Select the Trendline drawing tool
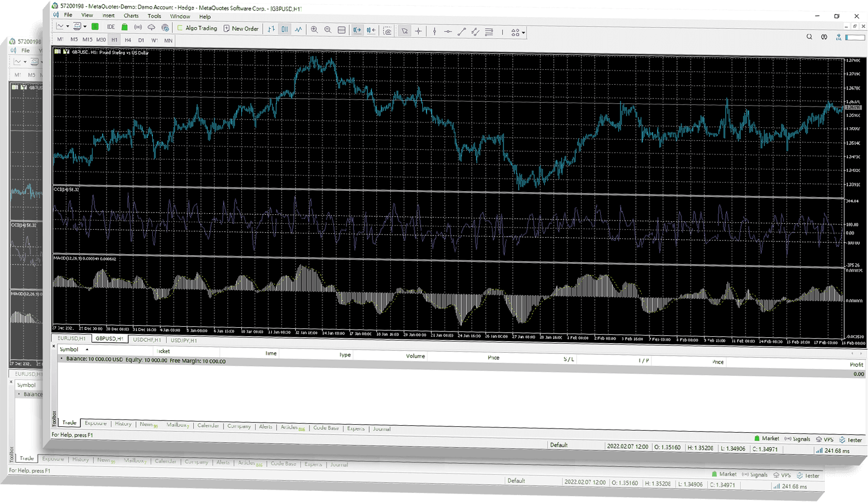 coord(462,32)
